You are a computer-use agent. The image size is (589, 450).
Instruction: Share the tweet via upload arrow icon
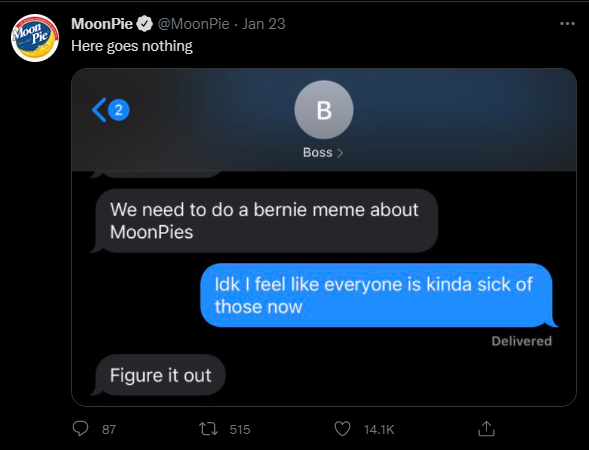coord(486,429)
